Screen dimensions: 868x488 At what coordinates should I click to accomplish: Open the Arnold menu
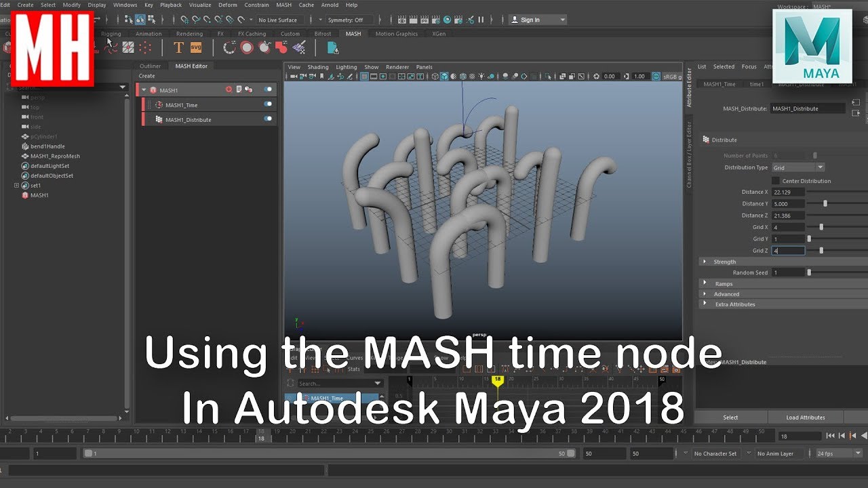330,5
